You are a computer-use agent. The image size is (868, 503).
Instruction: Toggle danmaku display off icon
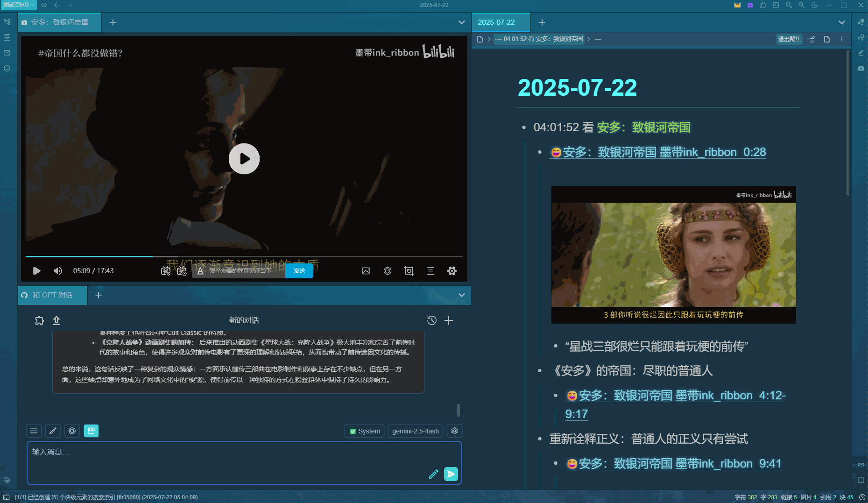click(166, 271)
